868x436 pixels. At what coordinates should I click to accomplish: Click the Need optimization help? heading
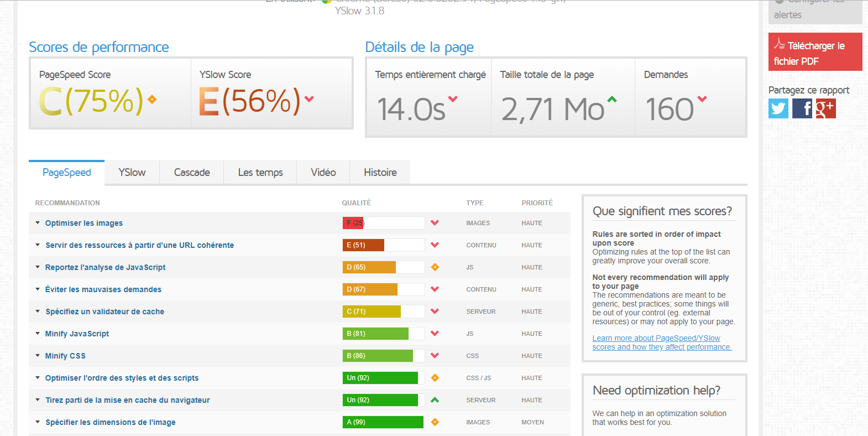(x=656, y=391)
